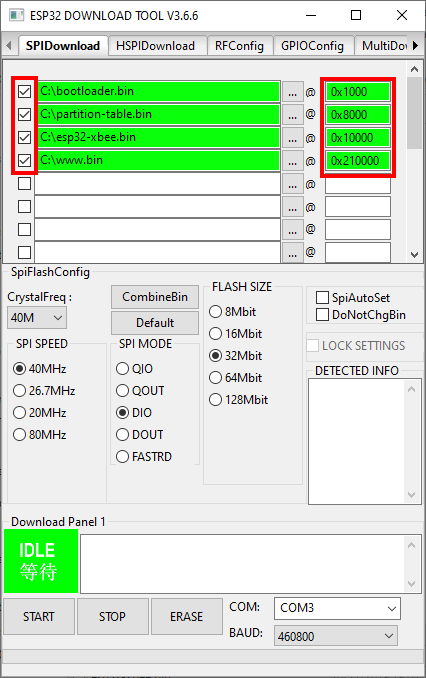Select the SPIDownload tab
This screenshot has height=678, width=426.
coord(63,45)
